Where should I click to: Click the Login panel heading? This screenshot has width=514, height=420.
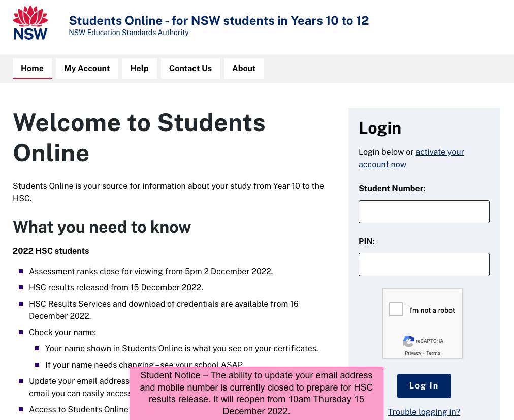pyautogui.click(x=379, y=128)
